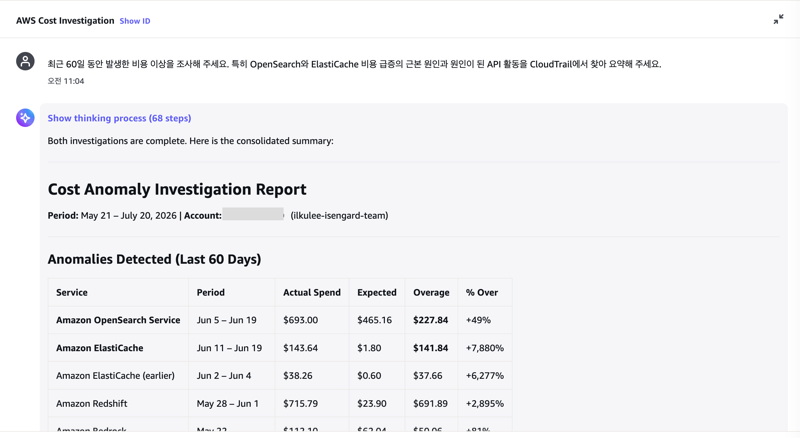Expand Show thinking process (68 steps)
This screenshot has width=800, height=438.
tap(119, 118)
